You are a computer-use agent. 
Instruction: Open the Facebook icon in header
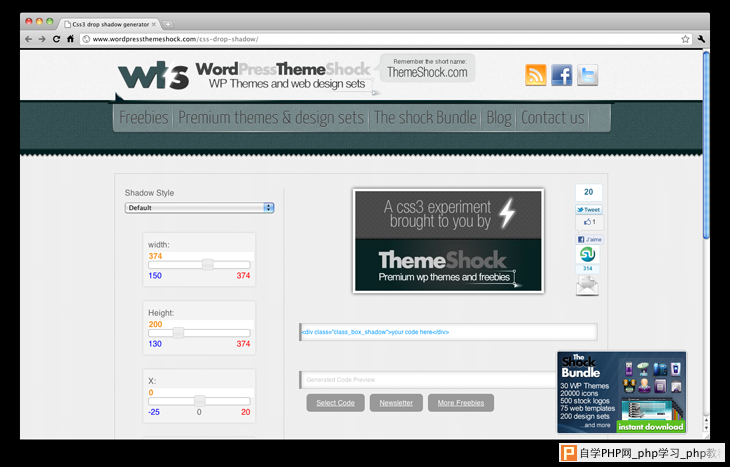[x=561, y=74]
